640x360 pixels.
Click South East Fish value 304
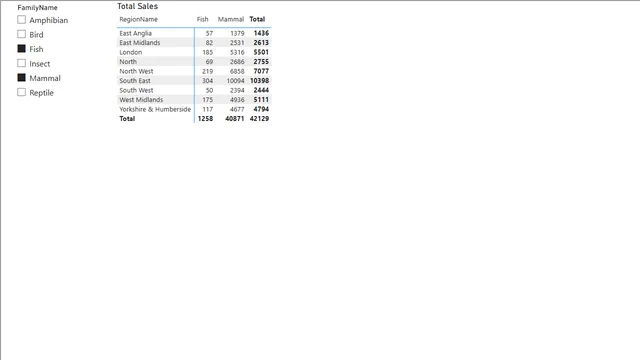click(x=208, y=80)
